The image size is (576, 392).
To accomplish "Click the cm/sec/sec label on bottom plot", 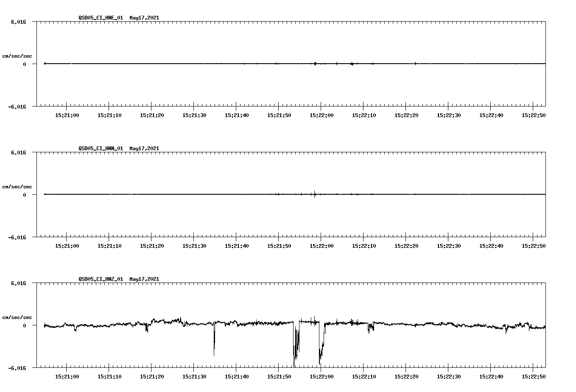I will 17,317.
